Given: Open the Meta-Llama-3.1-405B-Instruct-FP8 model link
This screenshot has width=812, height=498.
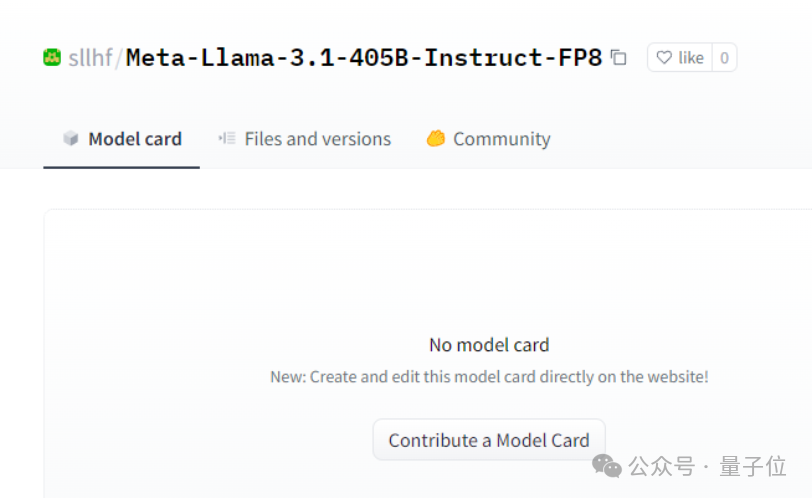Looking at the screenshot, I should click(x=364, y=58).
